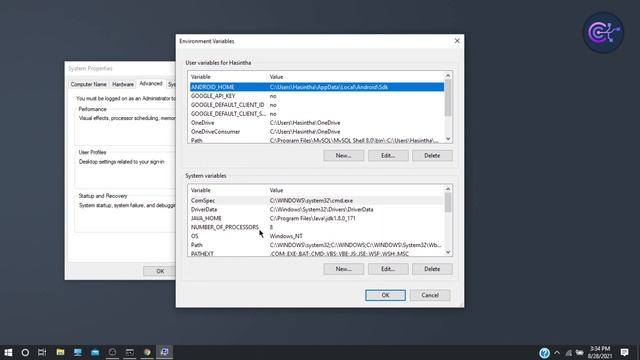Image resolution: width=640 pixels, height=360 pixels.
Task: Open Cortana search circle in taskbar
Action: click(x=25, y=352)
